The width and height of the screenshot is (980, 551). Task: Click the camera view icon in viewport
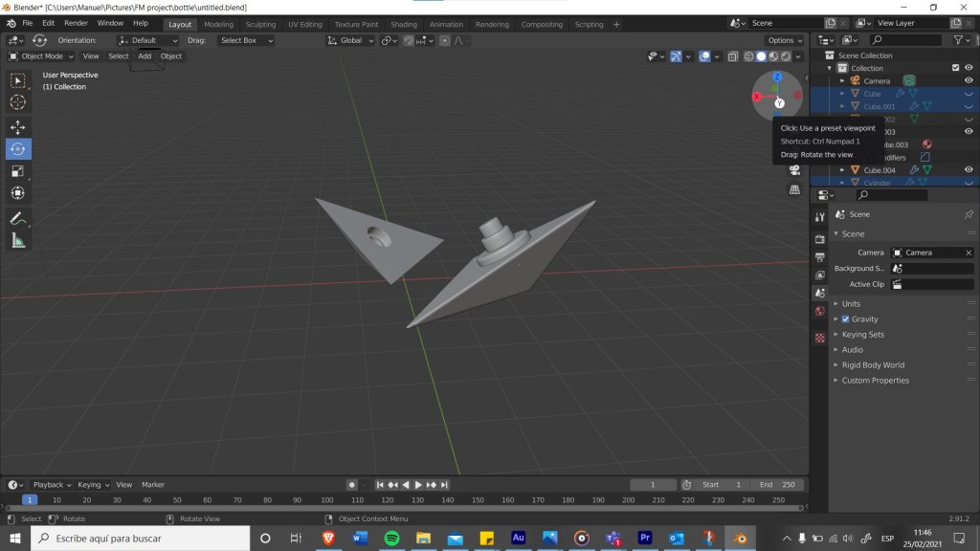click(x=794, y=170)
